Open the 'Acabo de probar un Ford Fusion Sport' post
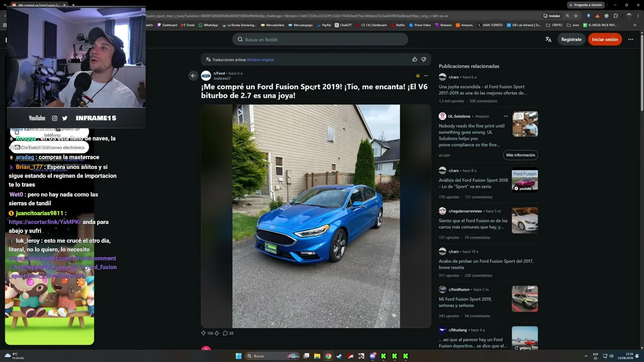644x362 pixels. click(486, 264)
